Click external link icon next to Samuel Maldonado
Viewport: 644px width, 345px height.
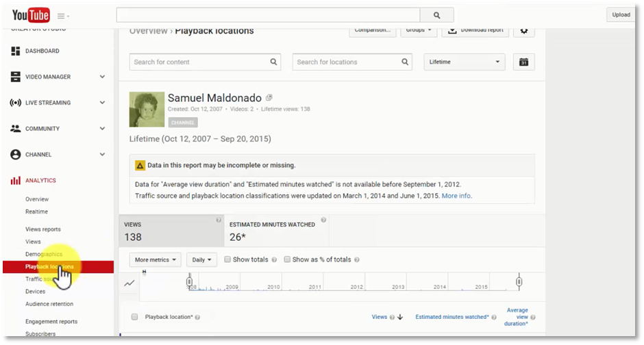tap(269, 98)
